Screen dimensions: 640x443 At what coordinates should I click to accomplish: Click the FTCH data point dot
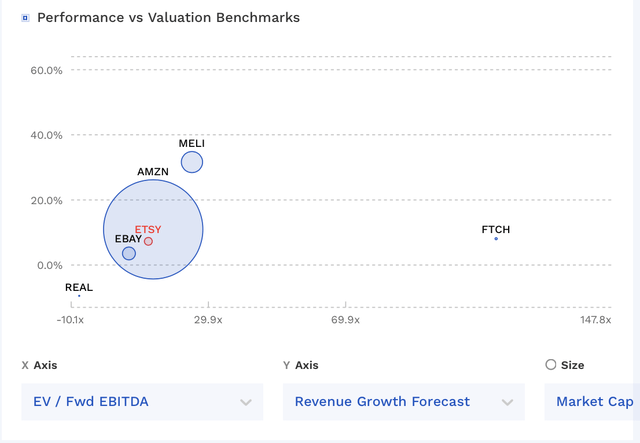click(x=496, y=239)
